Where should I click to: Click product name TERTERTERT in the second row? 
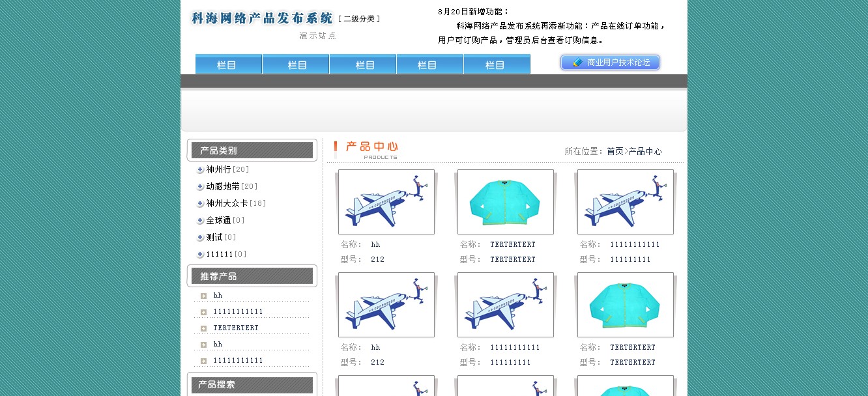[x=633, y=348]
